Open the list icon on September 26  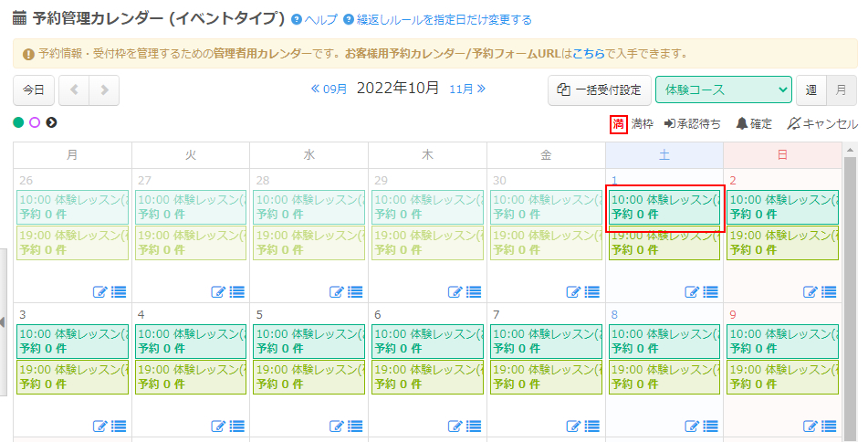[119, 292]
